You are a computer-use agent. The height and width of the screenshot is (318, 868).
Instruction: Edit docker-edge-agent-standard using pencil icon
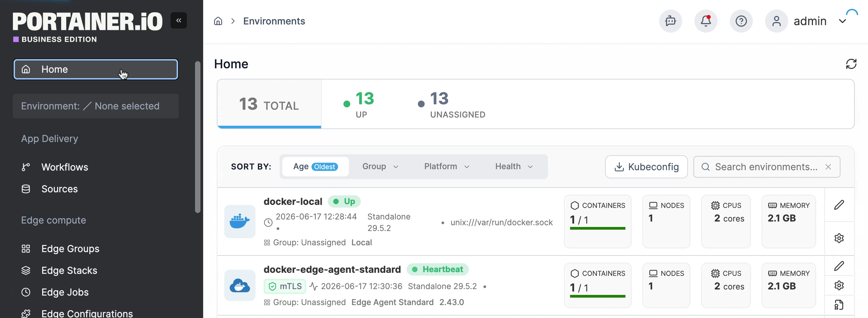pos(839,266)
